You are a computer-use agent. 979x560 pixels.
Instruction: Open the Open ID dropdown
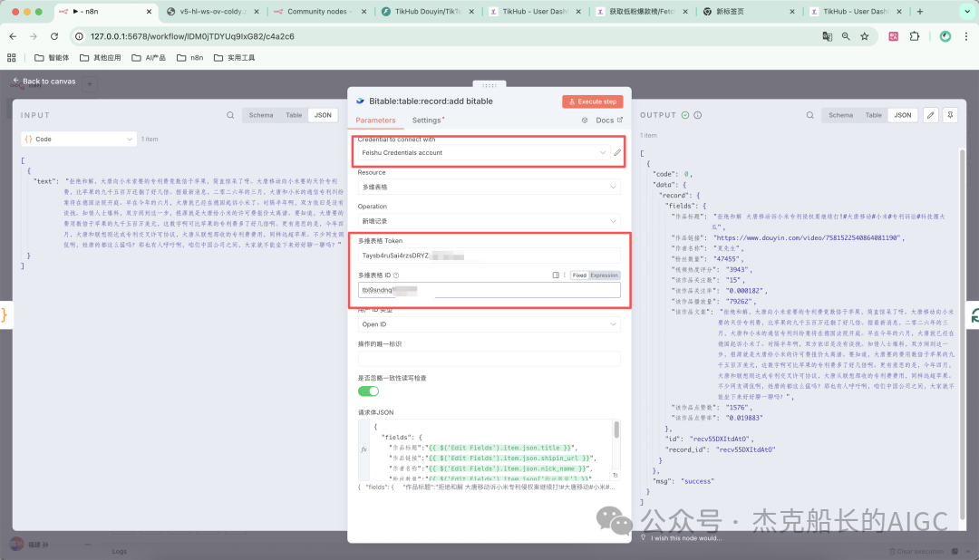[x=489, y=324]
